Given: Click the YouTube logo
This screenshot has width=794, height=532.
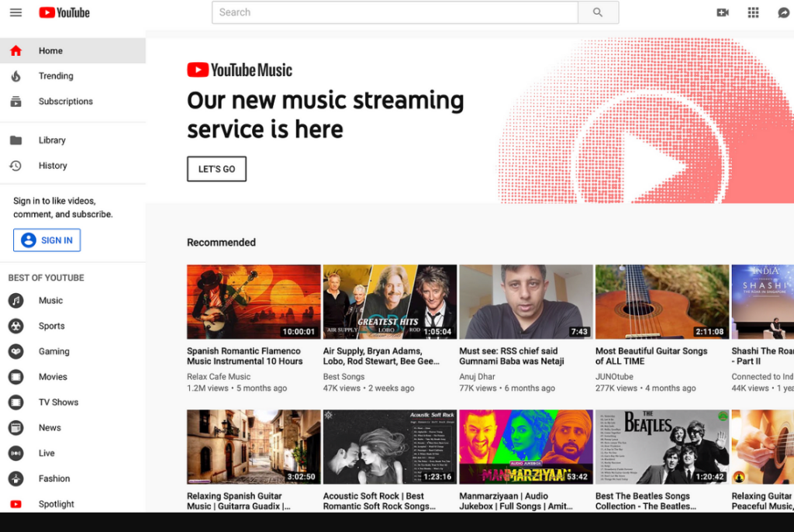Looking at the screenshot, I should [x=64, y=12].
